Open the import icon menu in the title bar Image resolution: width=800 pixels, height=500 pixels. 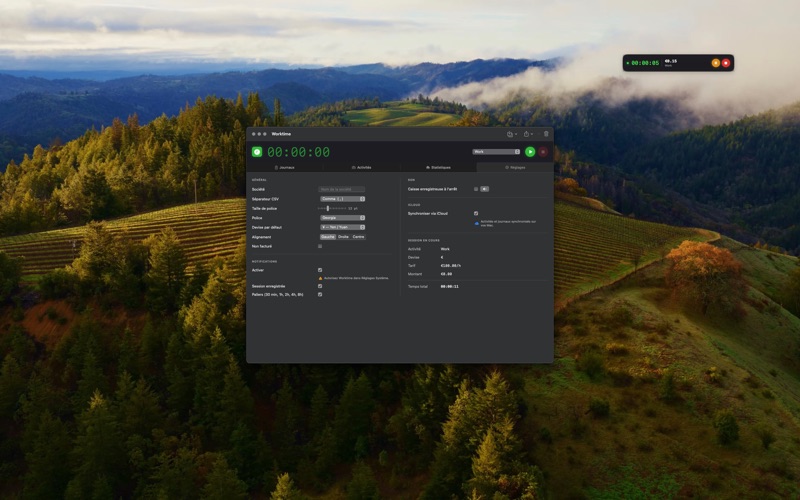(511, 134)
